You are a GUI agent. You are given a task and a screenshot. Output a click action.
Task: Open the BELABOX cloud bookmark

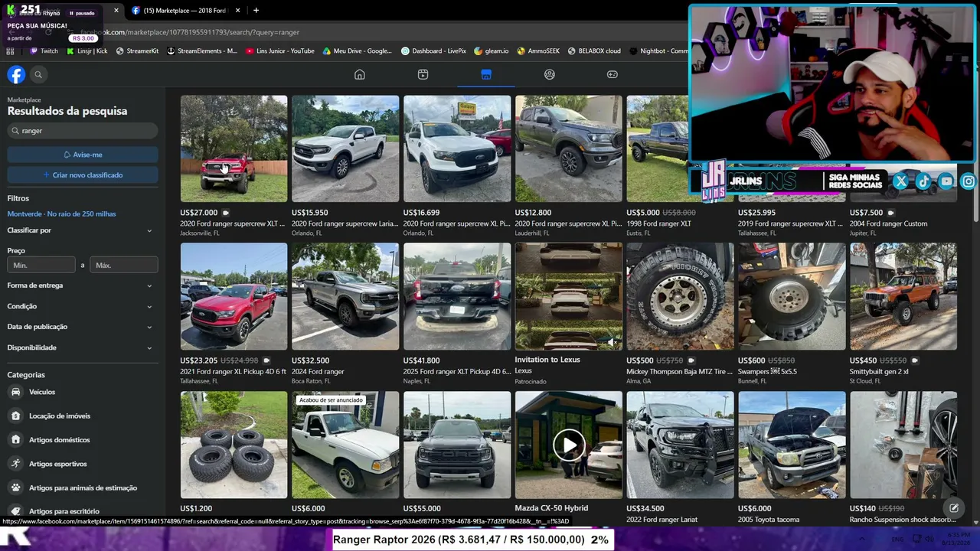click(x=594, y=51)
